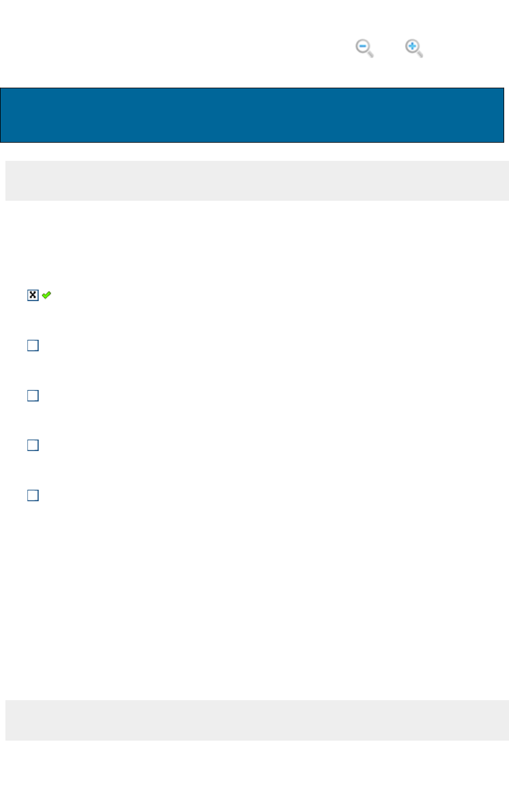
Task: Click the zoom out magnifier icon
Action: tap(364, 48)
